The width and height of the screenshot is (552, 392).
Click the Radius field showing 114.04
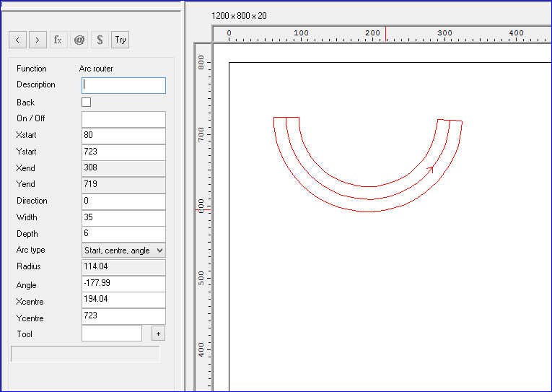click(x=123, y=267)
